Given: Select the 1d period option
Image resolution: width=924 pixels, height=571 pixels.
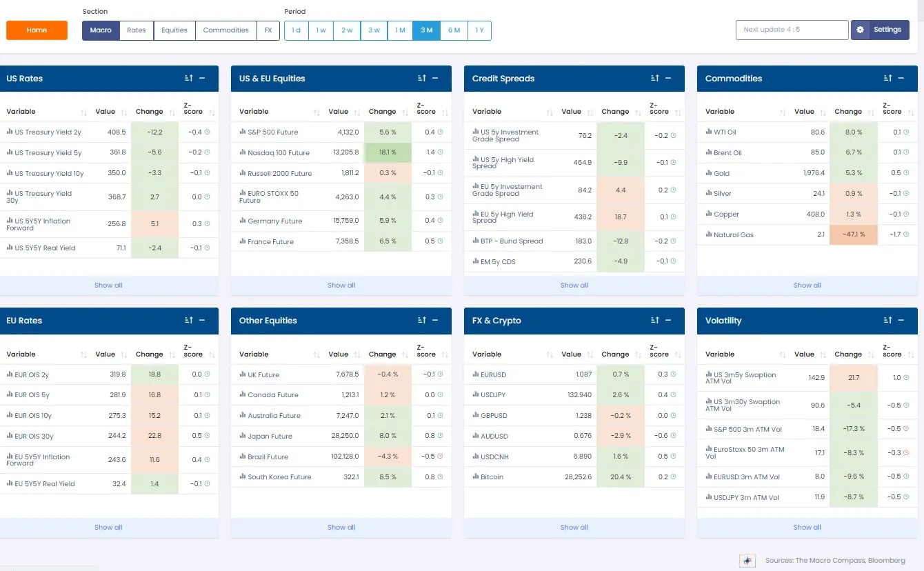Looking at the screenshot, I should [296, 30].
